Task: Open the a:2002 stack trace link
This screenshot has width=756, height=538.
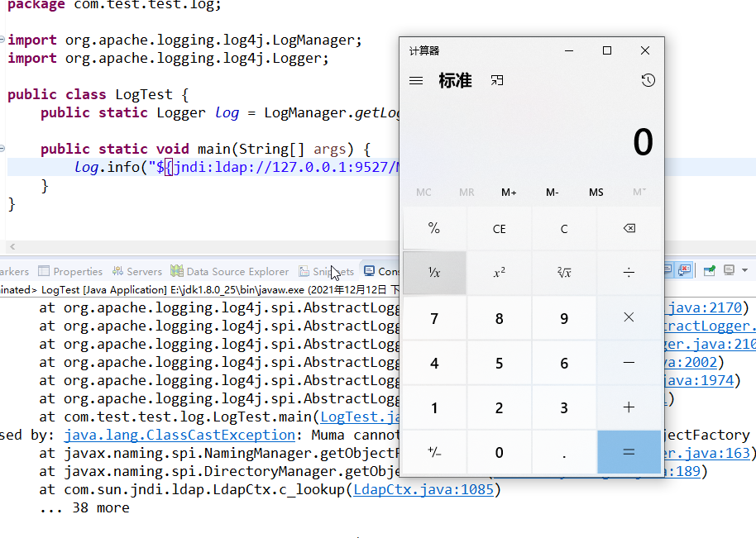Action: (x=691, y=362)
